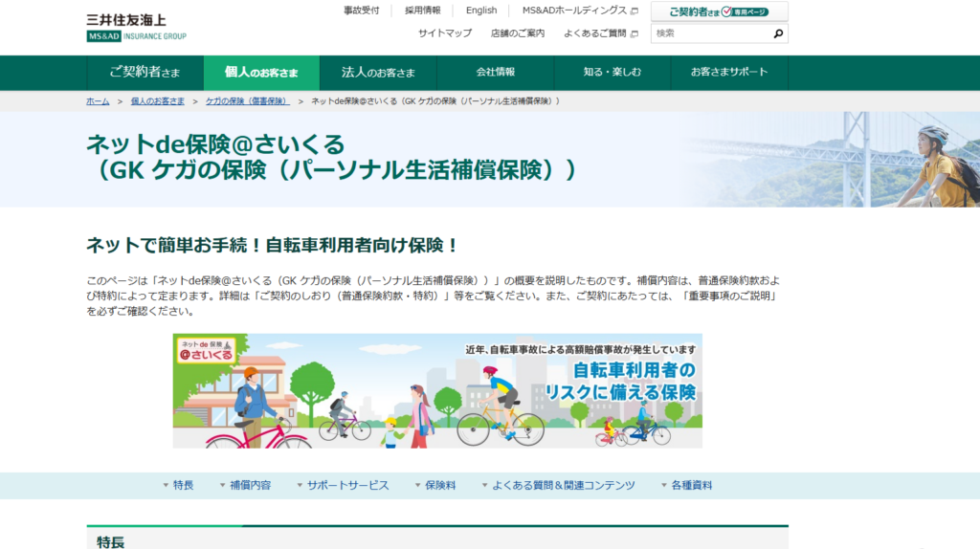The height and width of the screenshot is (549, 980).
Task: Open the 事故受付 link
Action: tap(362, 11)
